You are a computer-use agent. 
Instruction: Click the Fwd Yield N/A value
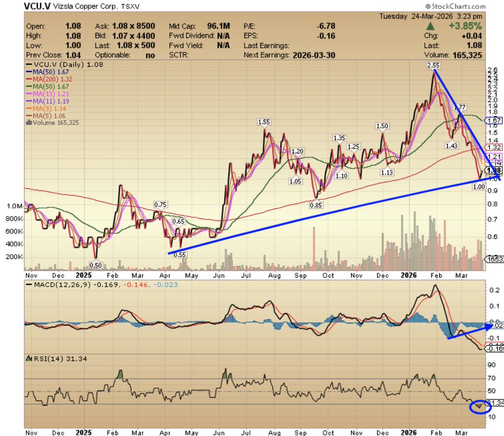[x=223, y=45]
